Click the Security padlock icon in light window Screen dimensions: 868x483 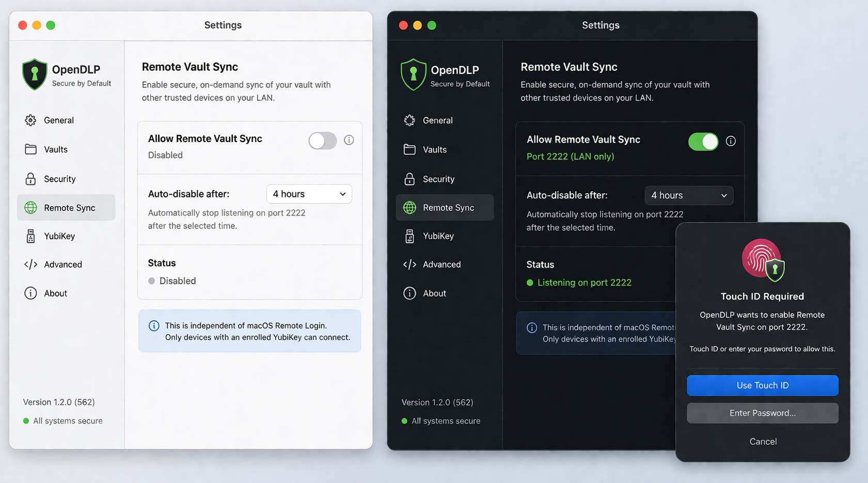coord(30,179)
